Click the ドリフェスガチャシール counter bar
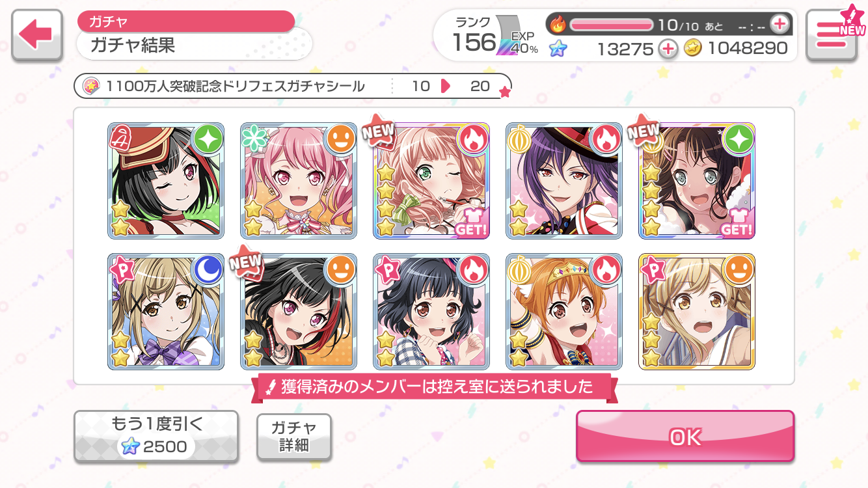Viewport: 868px width, 488px height. (293, 86)
